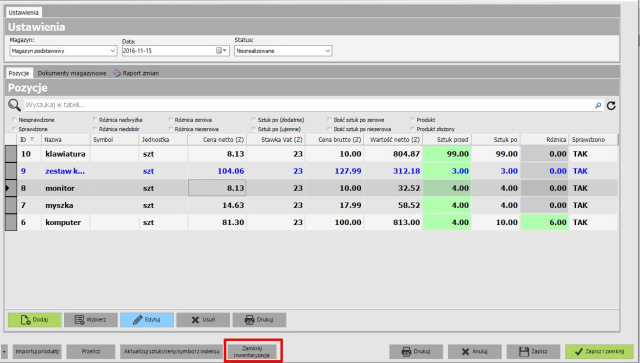Screen dimensions: 640x363
Task: Sort by the Jednostka column header
Action: pyautogui.click(x=163, y=140)
